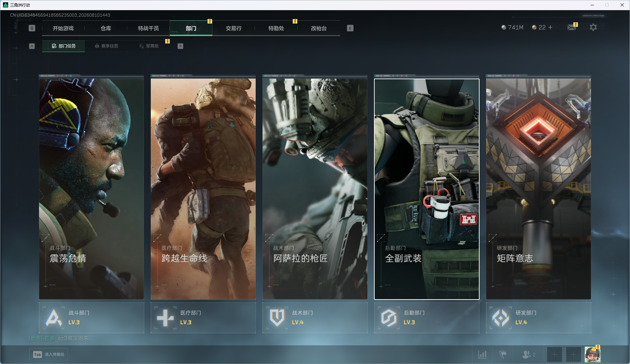The width and height of the screenshot is (630, 364).
Task: Open the 全副武装 logistics department card
Action: (x=427, y=189)
